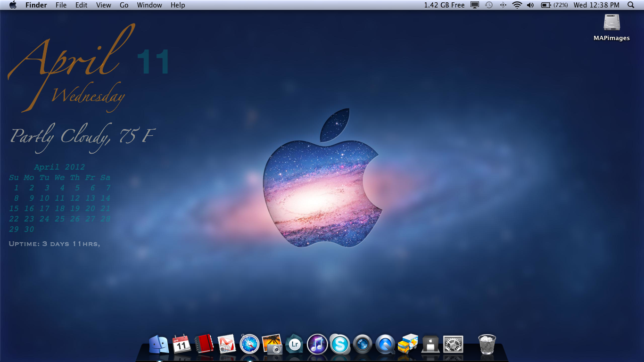Image resolution: width=644 pixels, height=362 pixels.
Task: Click the Wed 12:38 PM clock
Action: [x=596, y=5]
